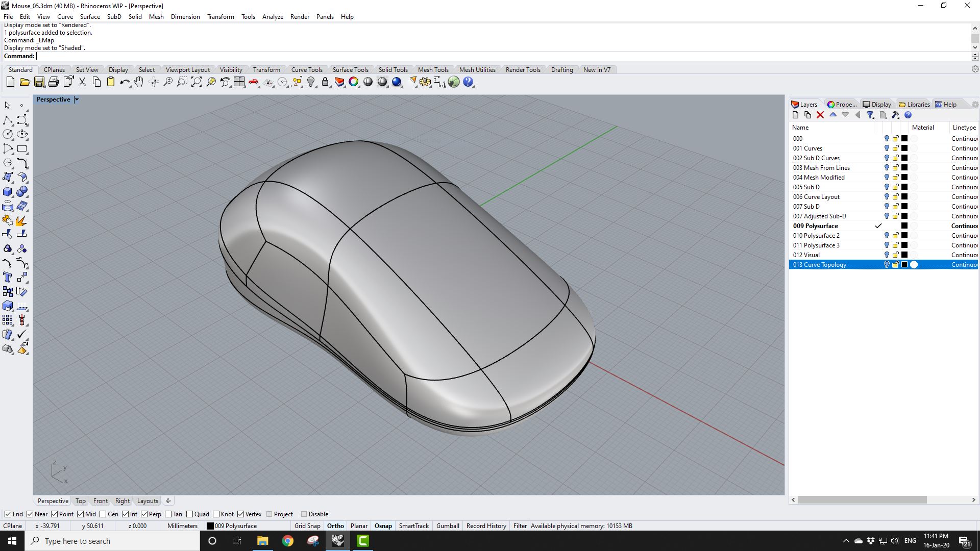Open the SubD menu

click(114, 17)
